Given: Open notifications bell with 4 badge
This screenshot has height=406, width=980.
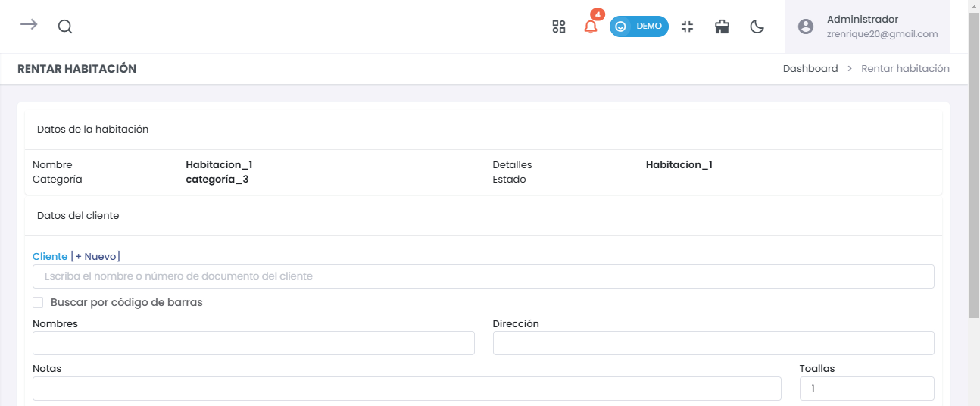Looking at the screenshot, I should coord(590,27).
